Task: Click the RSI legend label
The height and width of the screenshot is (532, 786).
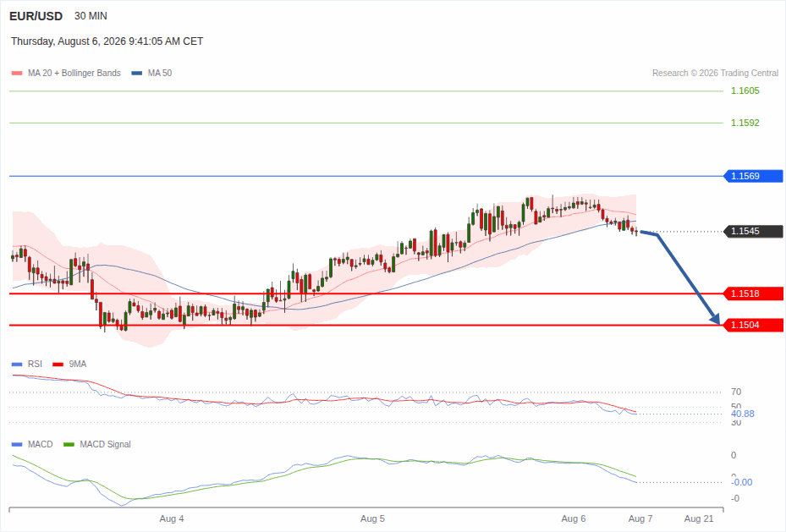Action: click(35, 365)
